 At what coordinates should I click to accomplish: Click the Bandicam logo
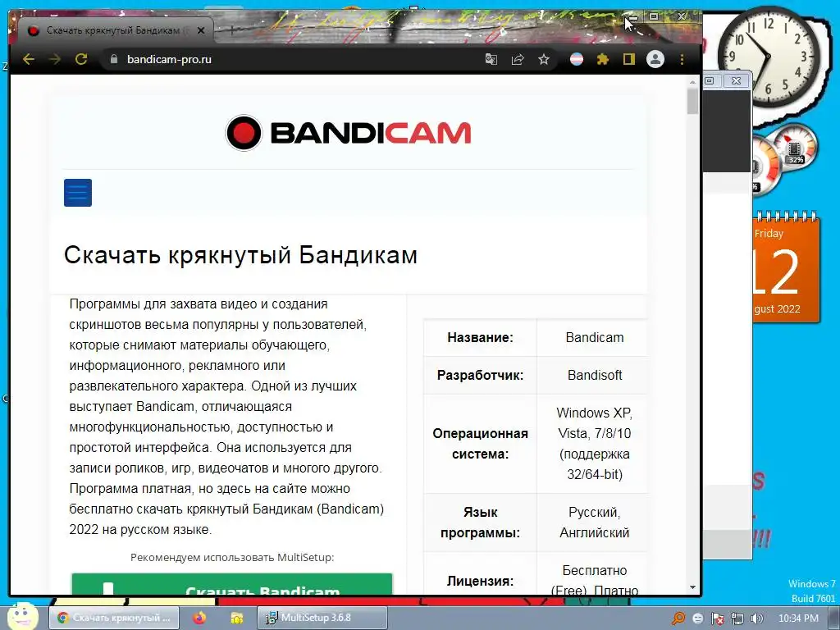pyautogui.click(x=348, y=132)
